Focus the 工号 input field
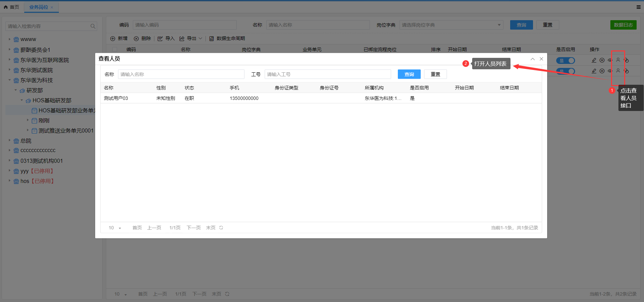 (328, 74)
